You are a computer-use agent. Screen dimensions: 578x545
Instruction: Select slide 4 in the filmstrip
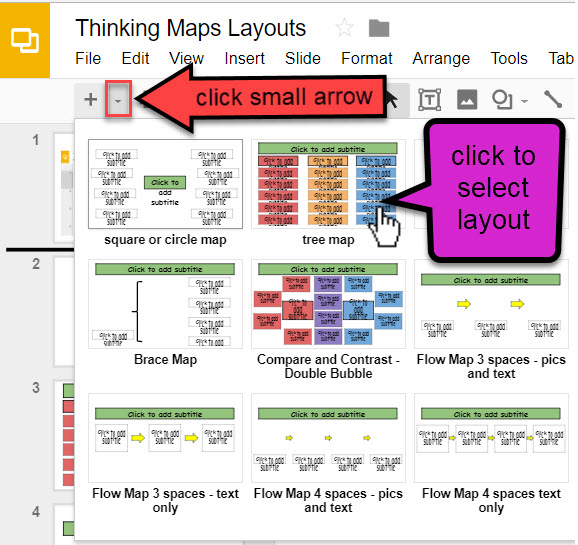point(65,524)
